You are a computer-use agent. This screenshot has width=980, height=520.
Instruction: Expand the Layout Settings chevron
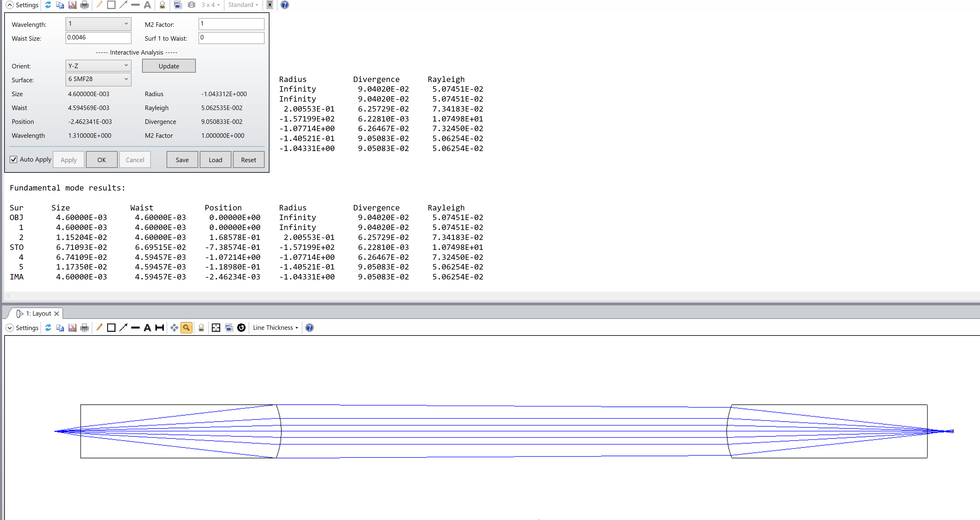[x=10, y=328]
